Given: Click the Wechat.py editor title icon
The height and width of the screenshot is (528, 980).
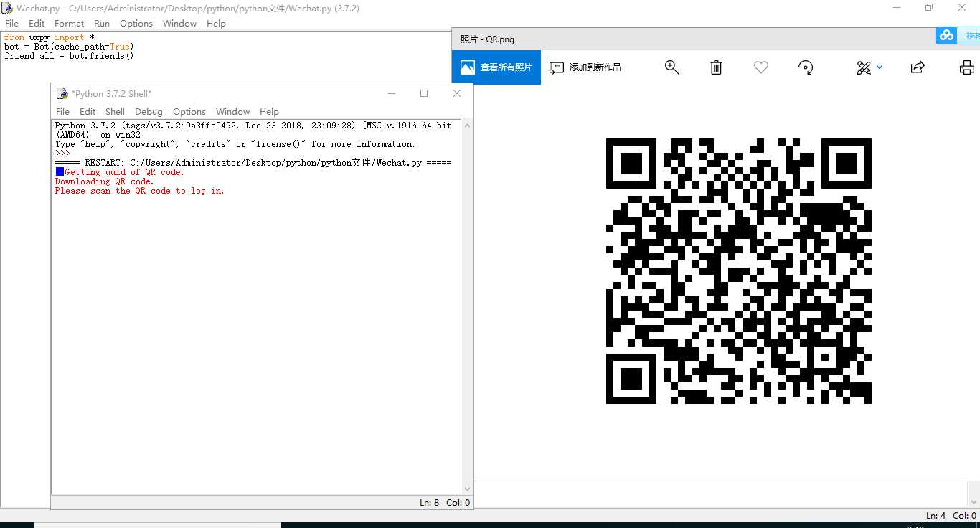Looking at the screenshot, I should tap(7, 9).
